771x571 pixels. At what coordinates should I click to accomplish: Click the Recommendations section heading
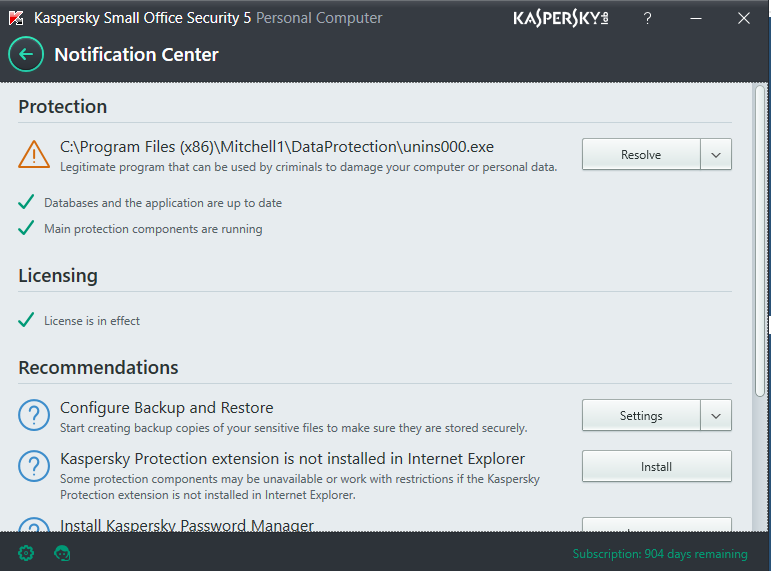(x=98, y=367)
